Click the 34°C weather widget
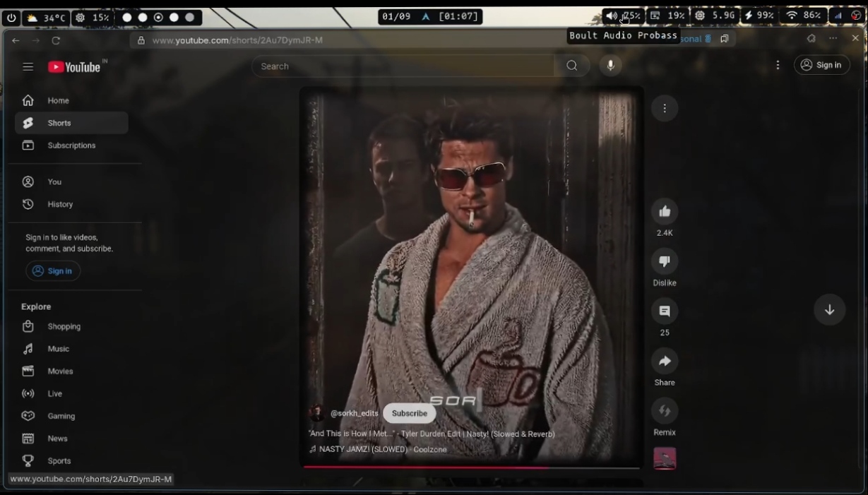Image resolution: width=868 pixels, height=495 pixels. tap(44, 17)
